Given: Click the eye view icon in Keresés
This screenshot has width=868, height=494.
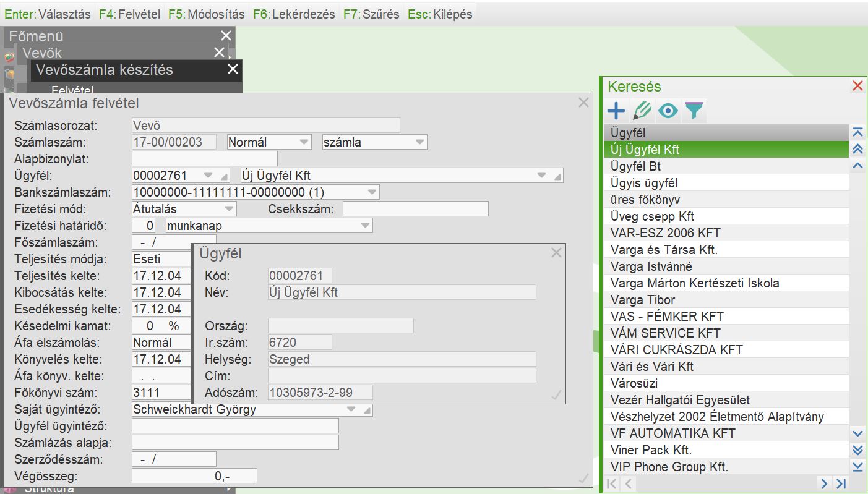Looking at the screenshot, I should click(668, 111).
